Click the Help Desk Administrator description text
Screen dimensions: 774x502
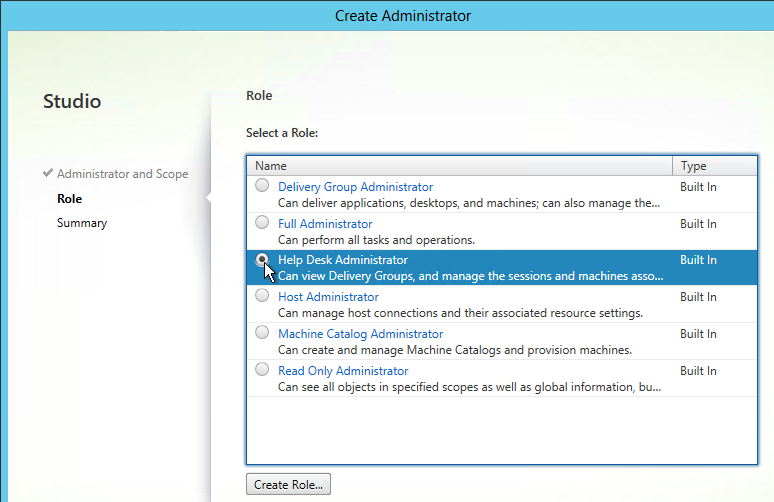tap(470, 275)
